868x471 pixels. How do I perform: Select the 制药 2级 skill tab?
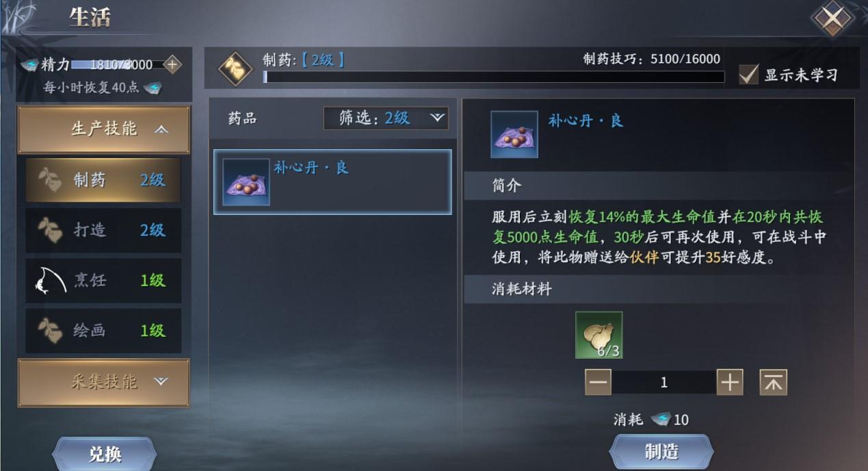103,180
